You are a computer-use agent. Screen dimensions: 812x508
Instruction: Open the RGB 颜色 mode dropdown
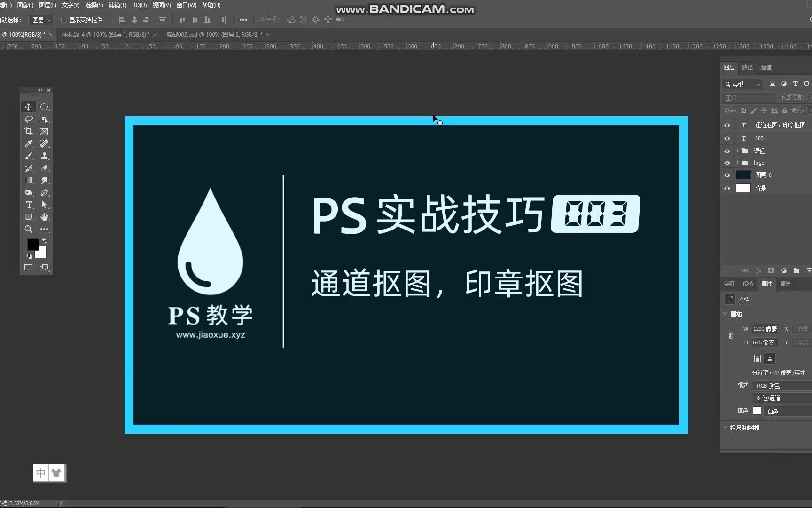pyautogui.click(x=782, y=385)
